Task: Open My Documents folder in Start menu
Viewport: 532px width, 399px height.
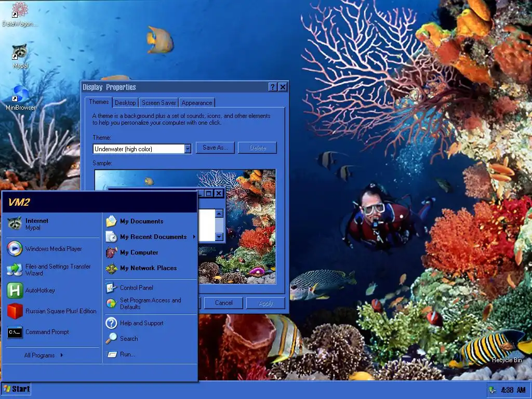Action: pos(151,221)
